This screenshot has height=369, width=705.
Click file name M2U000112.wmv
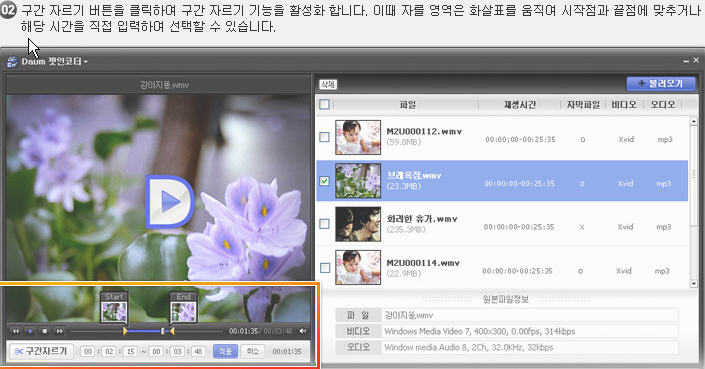[424, 132]
